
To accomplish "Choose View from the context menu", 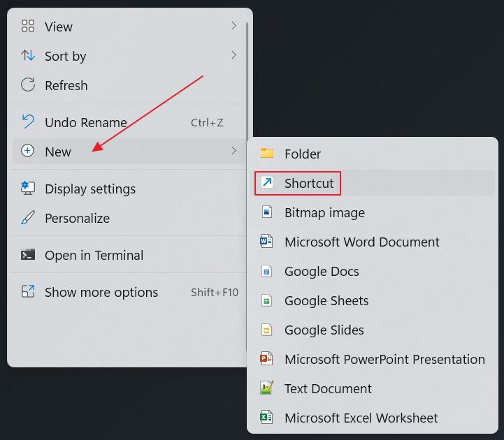I will tap(129, 27).
